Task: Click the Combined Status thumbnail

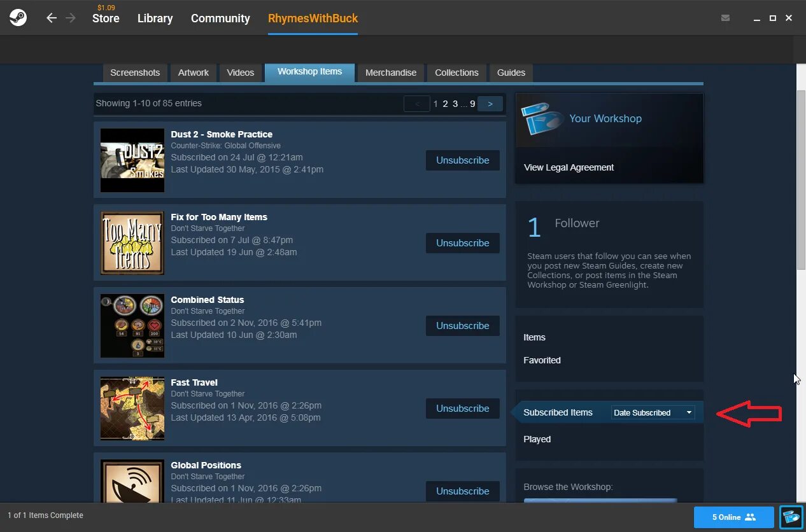Action: click(132, 326)
